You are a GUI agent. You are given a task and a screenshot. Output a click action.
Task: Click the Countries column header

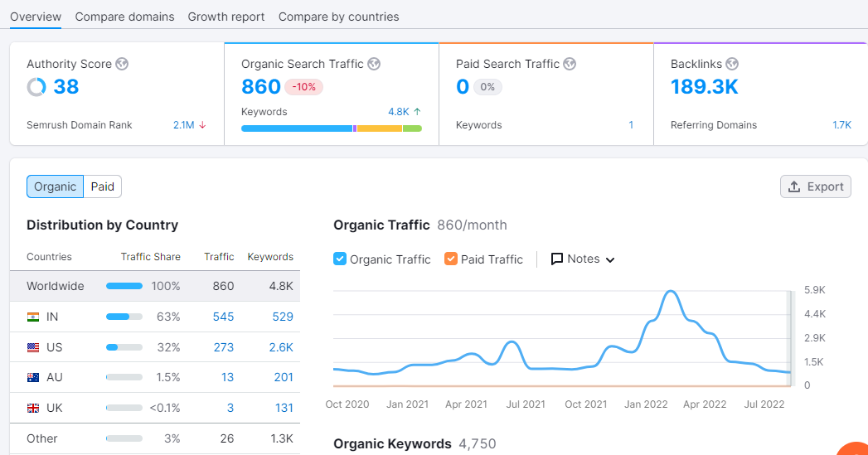pyautogui.click(x=49, y=257)
